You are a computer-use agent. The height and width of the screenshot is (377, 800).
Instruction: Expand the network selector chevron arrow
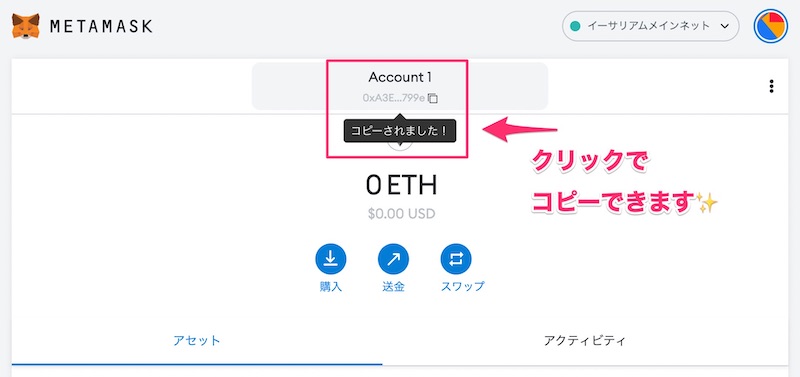click(x=724, y=27)
